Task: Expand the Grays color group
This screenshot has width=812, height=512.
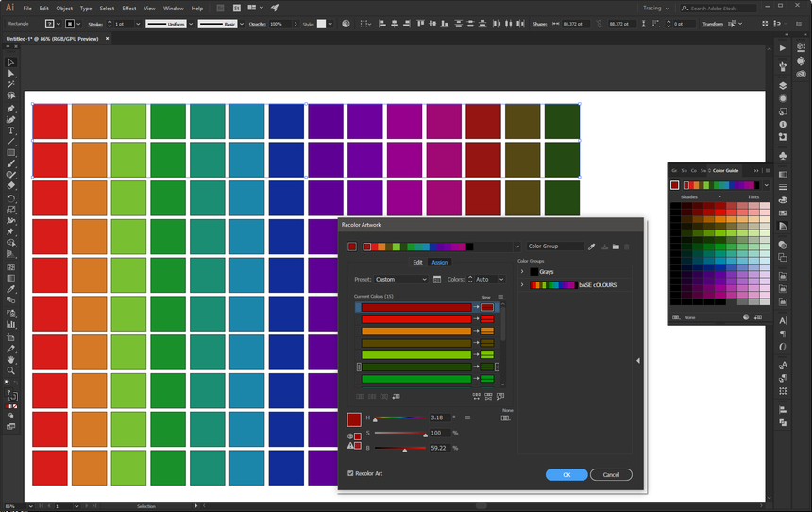Action: pyautogui.click(x=522, y=272)
